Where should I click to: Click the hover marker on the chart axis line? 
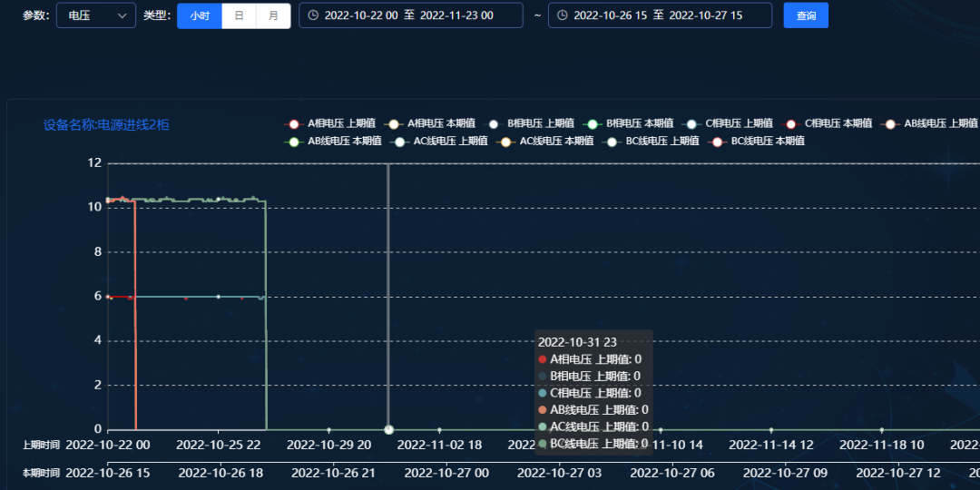tap(388, 429)
